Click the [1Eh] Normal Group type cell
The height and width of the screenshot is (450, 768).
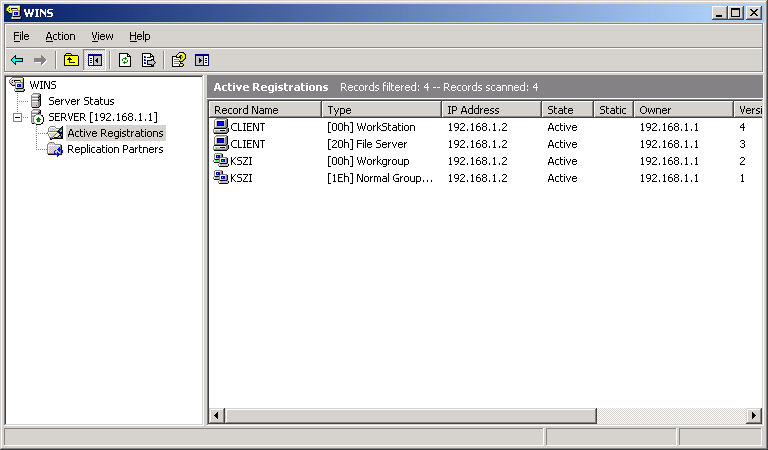(380, 178)
